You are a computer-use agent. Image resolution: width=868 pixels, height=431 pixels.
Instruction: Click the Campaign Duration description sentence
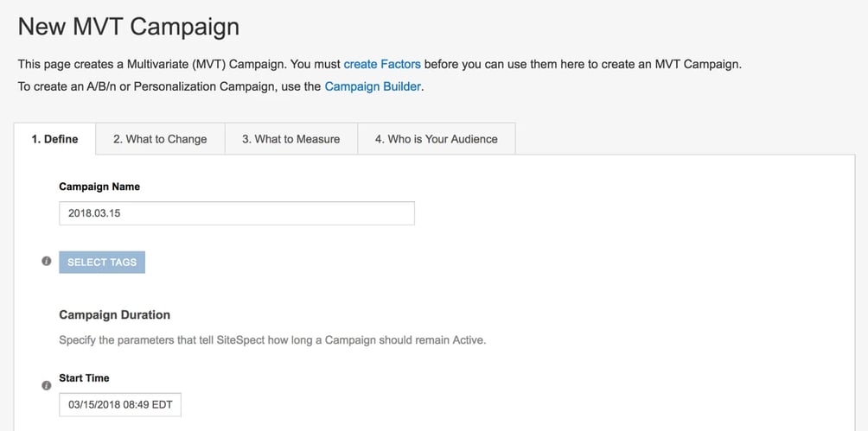pyautogui.click(x=272, y=340)
